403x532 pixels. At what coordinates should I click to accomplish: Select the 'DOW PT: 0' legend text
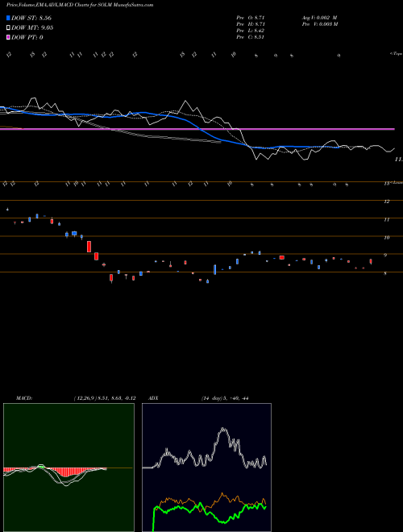(27, 37)
